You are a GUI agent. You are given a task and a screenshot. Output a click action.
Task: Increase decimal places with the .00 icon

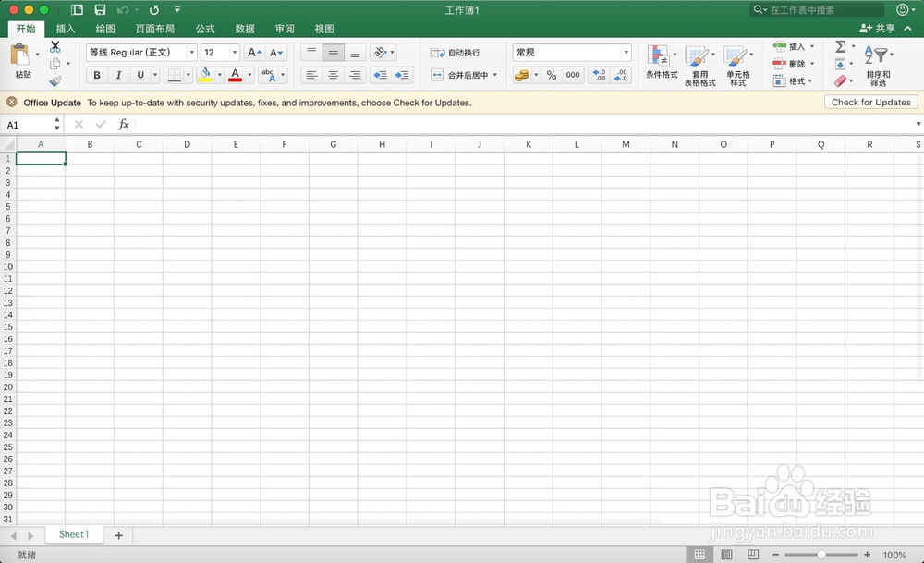(x=600, y=75)
